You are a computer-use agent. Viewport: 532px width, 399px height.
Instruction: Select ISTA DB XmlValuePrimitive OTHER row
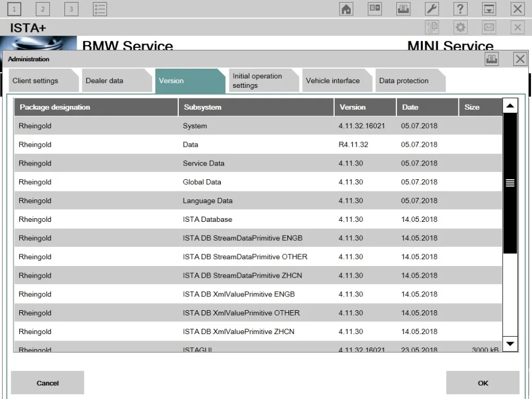coord(258,312)
